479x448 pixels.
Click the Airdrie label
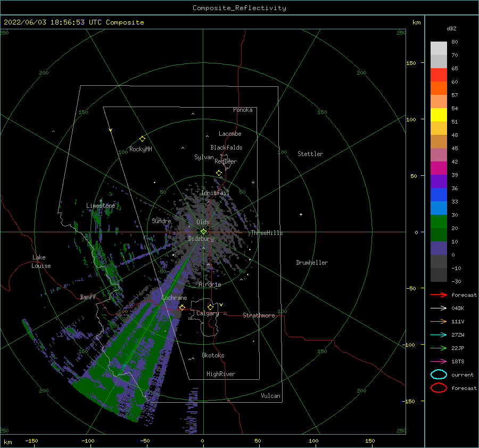point(210,284)
